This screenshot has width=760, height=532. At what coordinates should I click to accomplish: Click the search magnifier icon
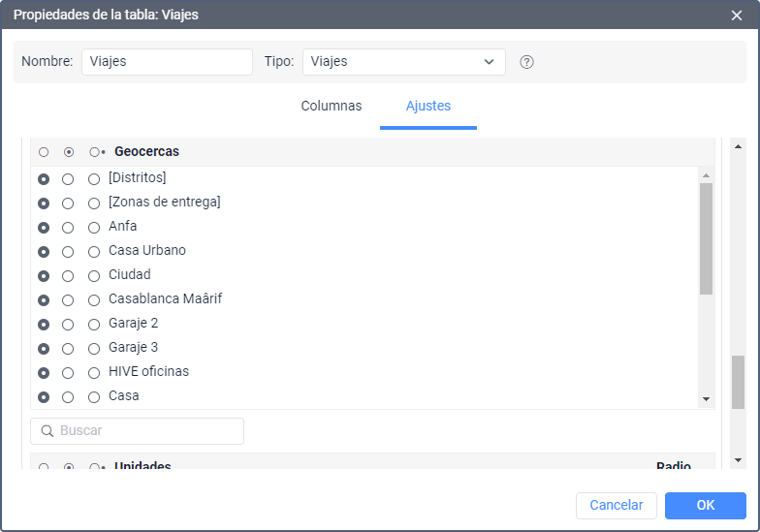click(x=47, y=430)
